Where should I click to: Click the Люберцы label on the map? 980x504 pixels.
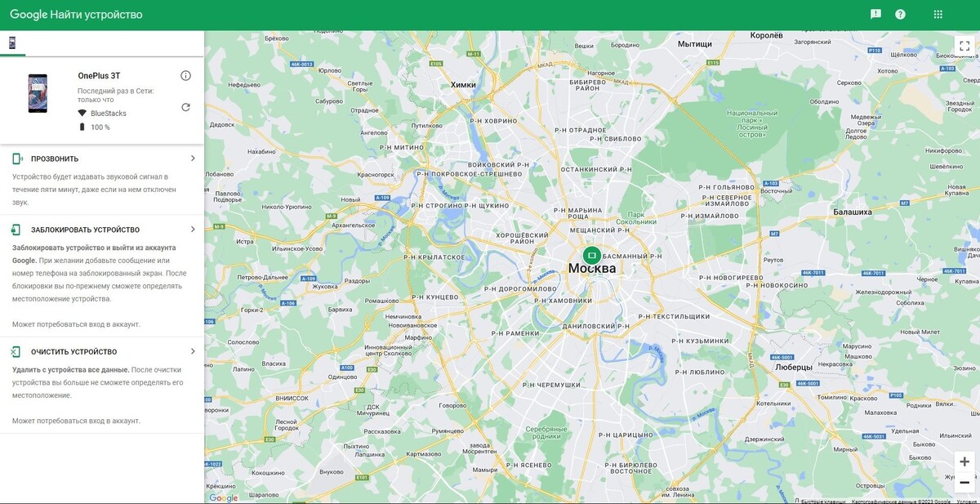(x=793, y=368)
